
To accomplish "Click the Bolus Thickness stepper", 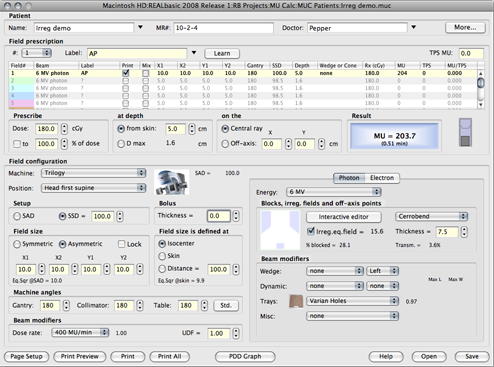I will coord(236,216).
